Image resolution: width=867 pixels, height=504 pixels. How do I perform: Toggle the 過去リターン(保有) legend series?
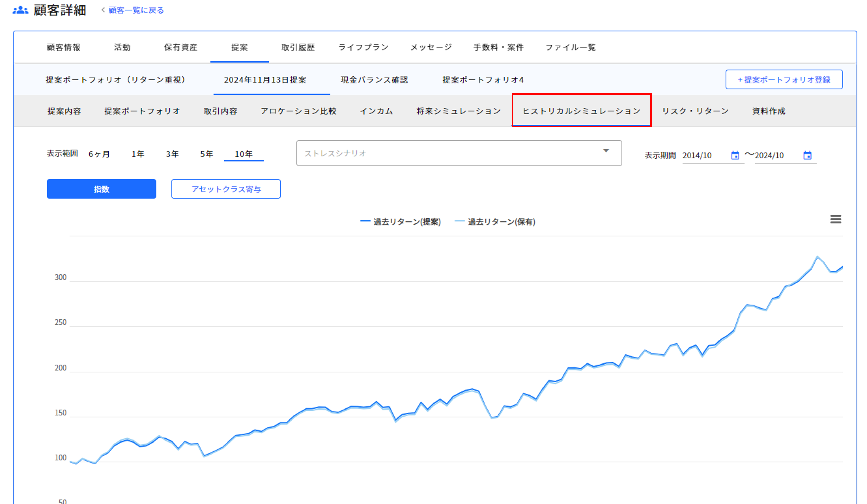pyautogui.click(x=495, y=222)
